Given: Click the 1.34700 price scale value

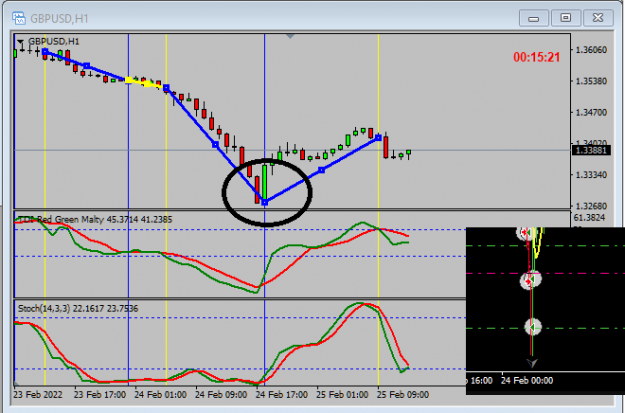Looking at the screenshot, I should tap(592, 112).
